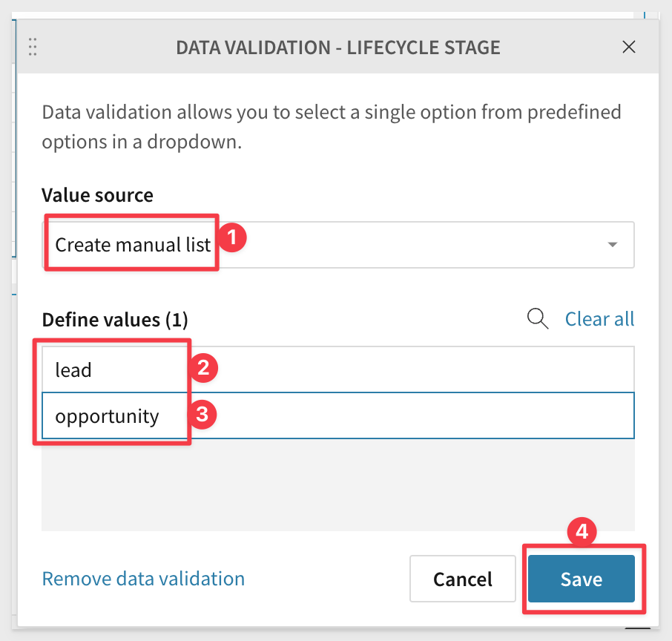
Task: Save the data validation settings
Action: tap(582, 579)
